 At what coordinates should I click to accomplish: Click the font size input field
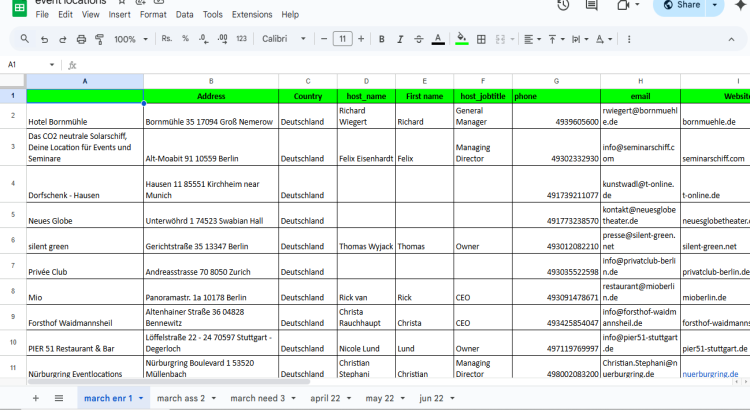[x=342, y=39]
